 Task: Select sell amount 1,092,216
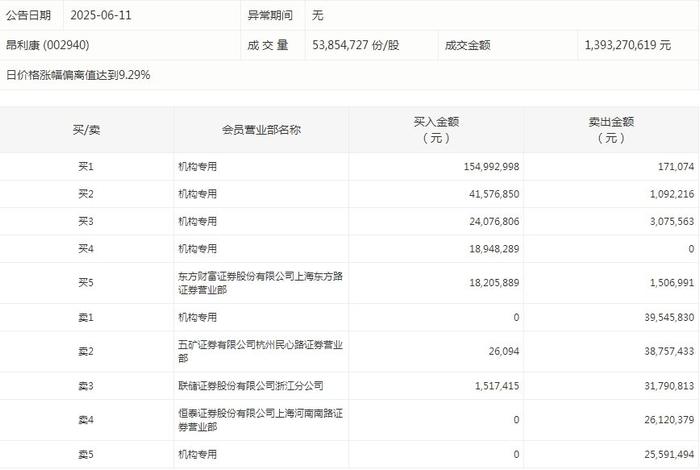(x=672, y=194)
